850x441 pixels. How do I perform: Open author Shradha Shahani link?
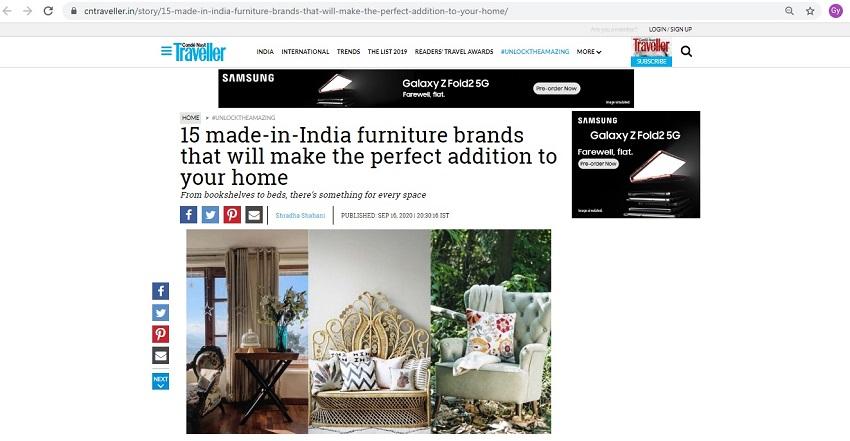(x=300, y=216)
